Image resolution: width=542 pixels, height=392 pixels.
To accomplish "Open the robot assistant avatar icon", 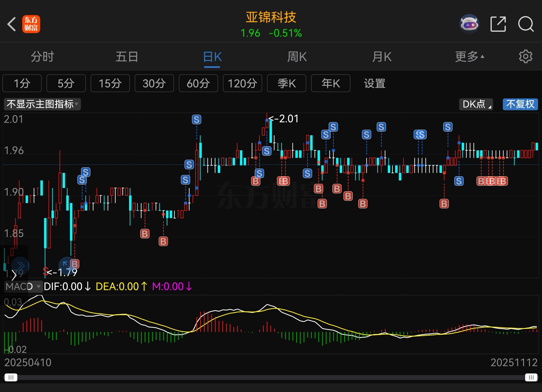I will point(469,24).
